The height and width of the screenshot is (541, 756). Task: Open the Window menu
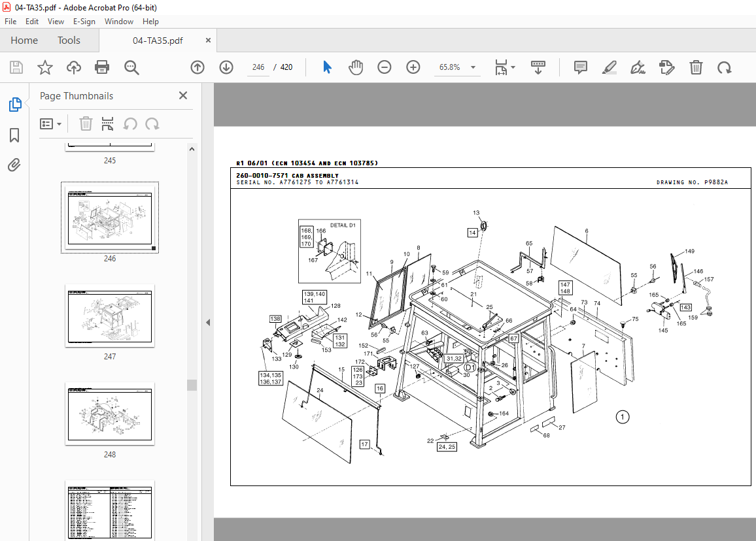pyautogui.click(x=119, y=21)
